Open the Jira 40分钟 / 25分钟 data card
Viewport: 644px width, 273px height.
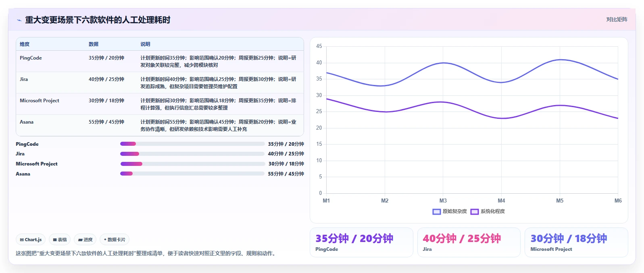[x=469, y=242]
